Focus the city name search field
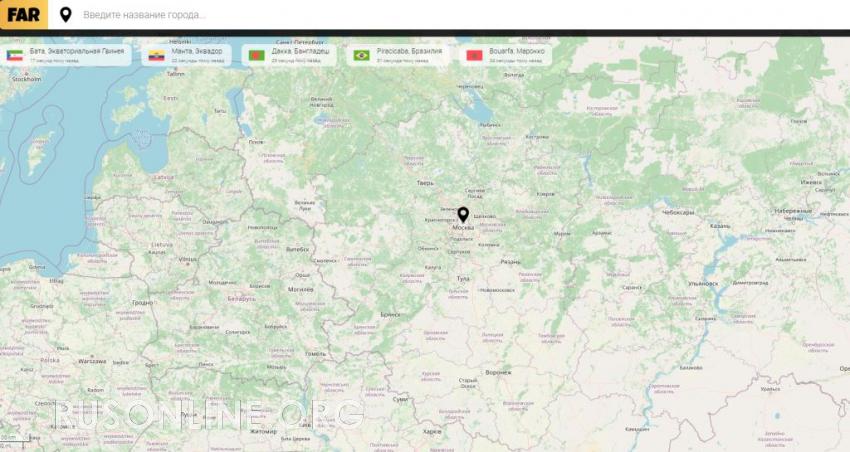This screenshot has height=452, width=850. point(461,15)
